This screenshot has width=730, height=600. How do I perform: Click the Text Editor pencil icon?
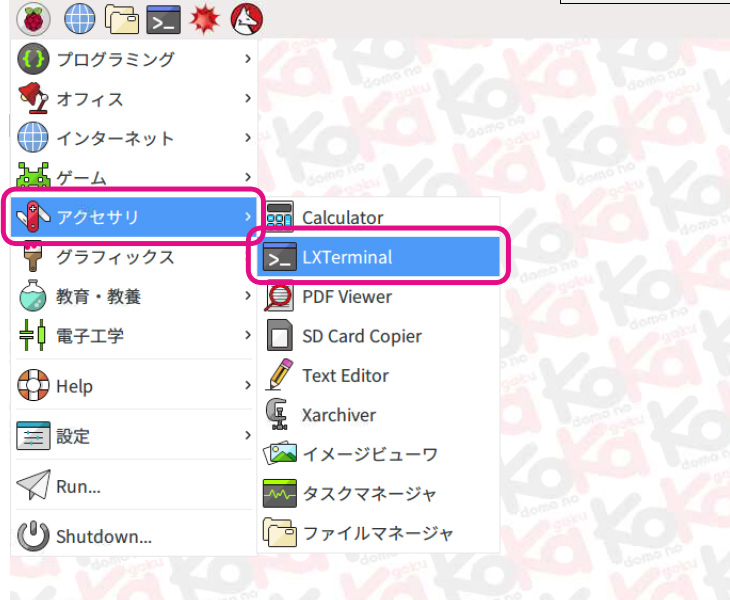[x=279, y=375]
